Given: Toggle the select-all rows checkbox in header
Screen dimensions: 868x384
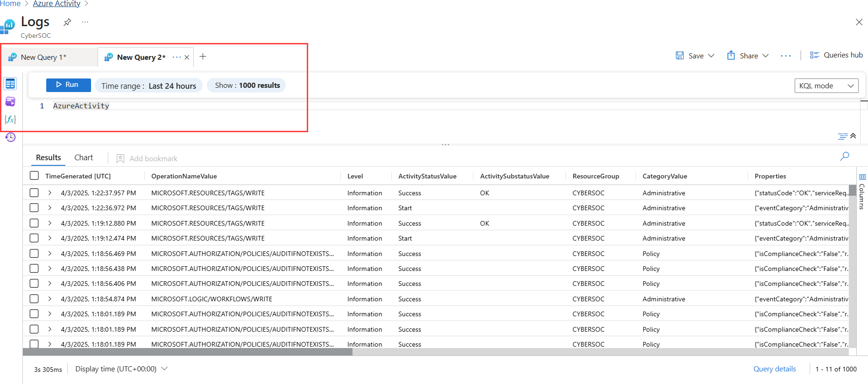Looking at the screenshot, I should coord(34,176).
